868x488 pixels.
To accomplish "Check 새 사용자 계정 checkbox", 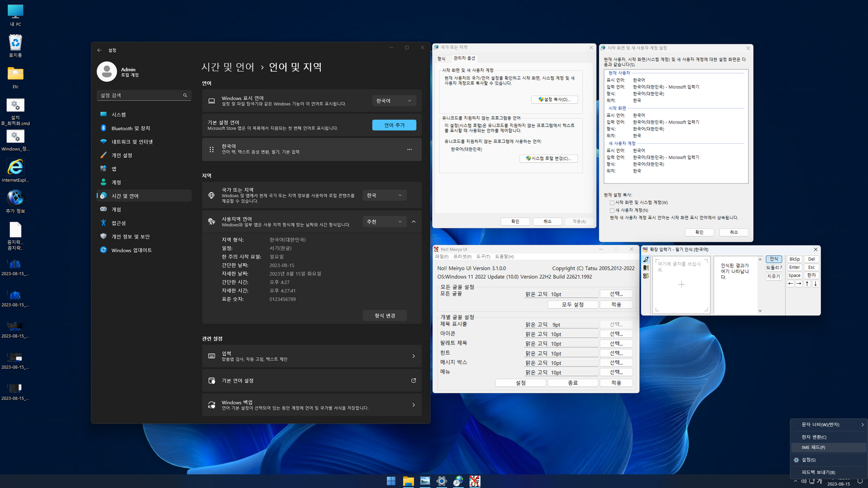I will (x=612, y=211).
